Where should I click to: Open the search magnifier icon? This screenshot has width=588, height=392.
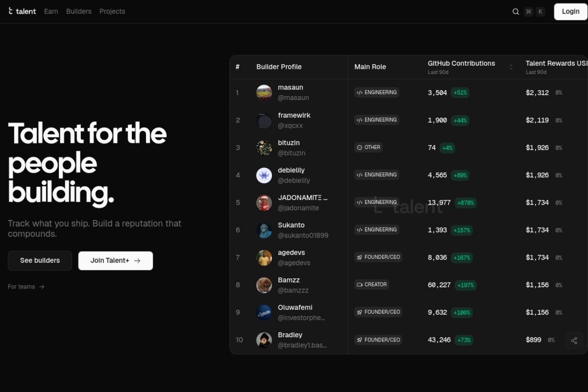(x=516, y=11)
